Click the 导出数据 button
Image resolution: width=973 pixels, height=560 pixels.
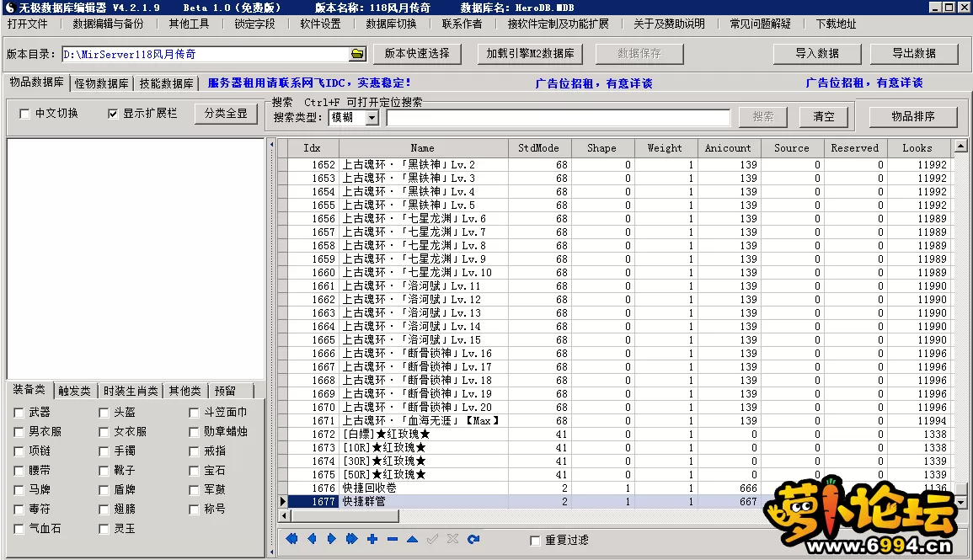click(x=914, y=53)
